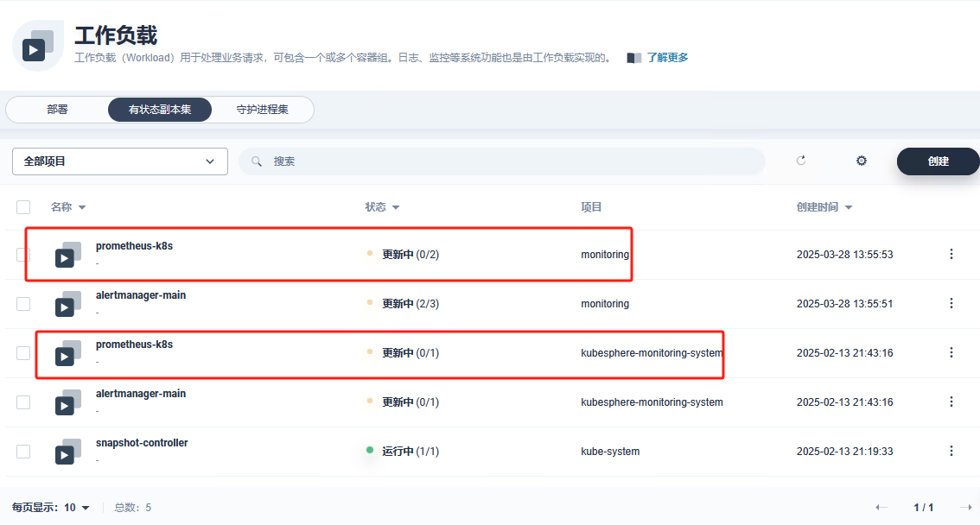The width and height of the screenshot is (980, 525).
Task: Go to the next page arrow
Action: pos(965,508)
